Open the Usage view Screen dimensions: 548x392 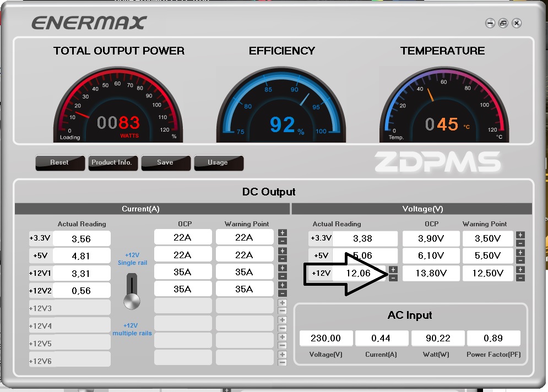219,163
